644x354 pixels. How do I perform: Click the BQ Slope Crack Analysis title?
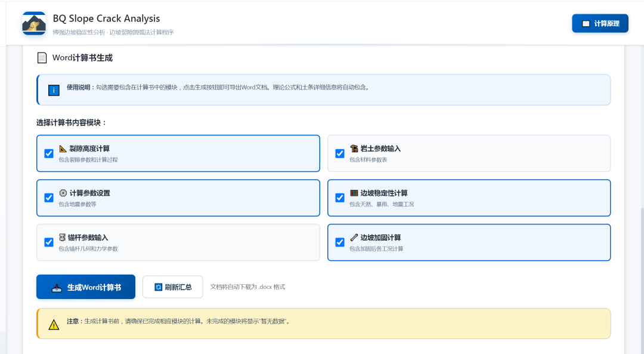pos(106,19)
